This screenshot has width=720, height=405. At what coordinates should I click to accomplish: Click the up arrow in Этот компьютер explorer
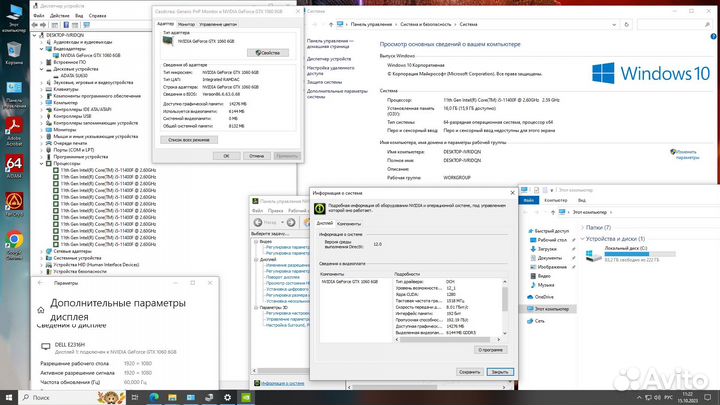[553, 212]
